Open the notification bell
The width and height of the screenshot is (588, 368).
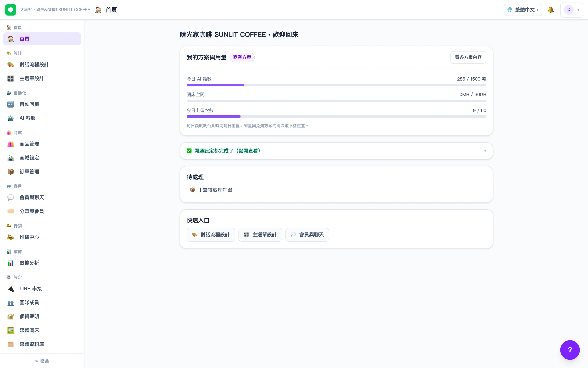click(550, 10)
